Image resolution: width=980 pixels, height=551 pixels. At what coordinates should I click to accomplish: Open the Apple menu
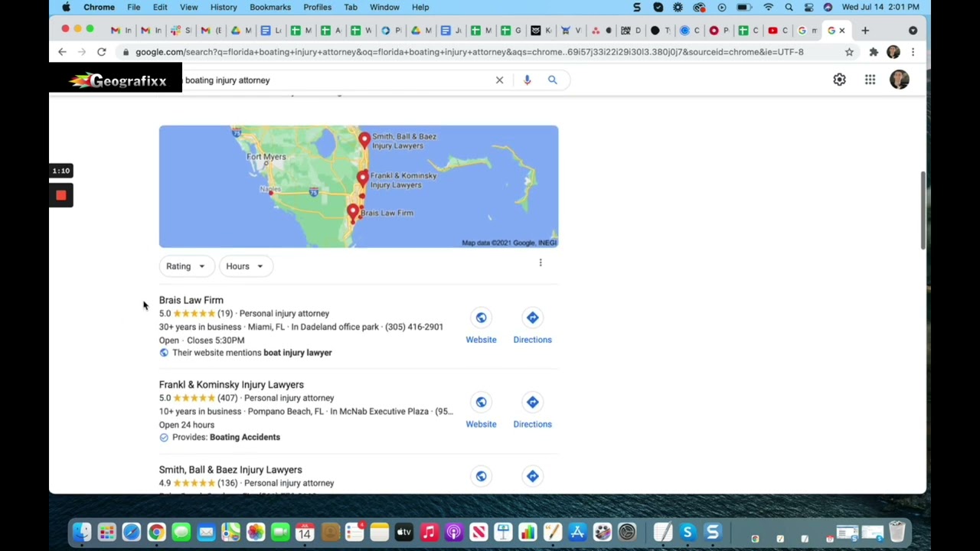(66, 7)
